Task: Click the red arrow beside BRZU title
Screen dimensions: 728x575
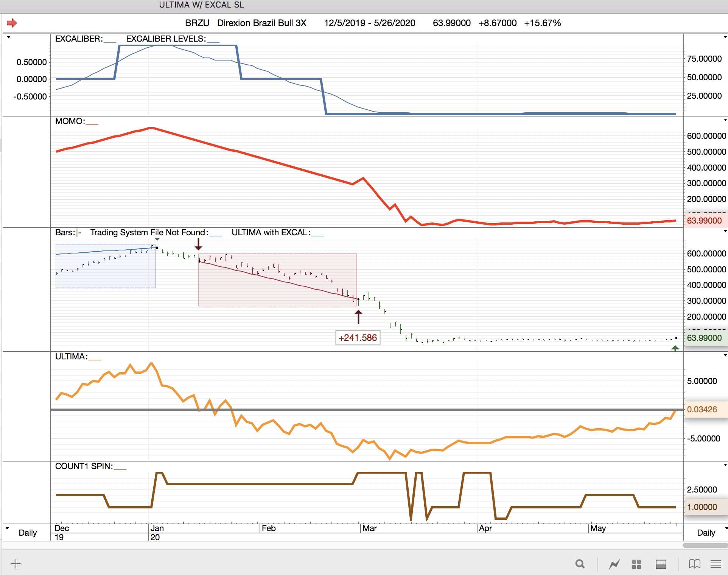Action: point(12,23)
